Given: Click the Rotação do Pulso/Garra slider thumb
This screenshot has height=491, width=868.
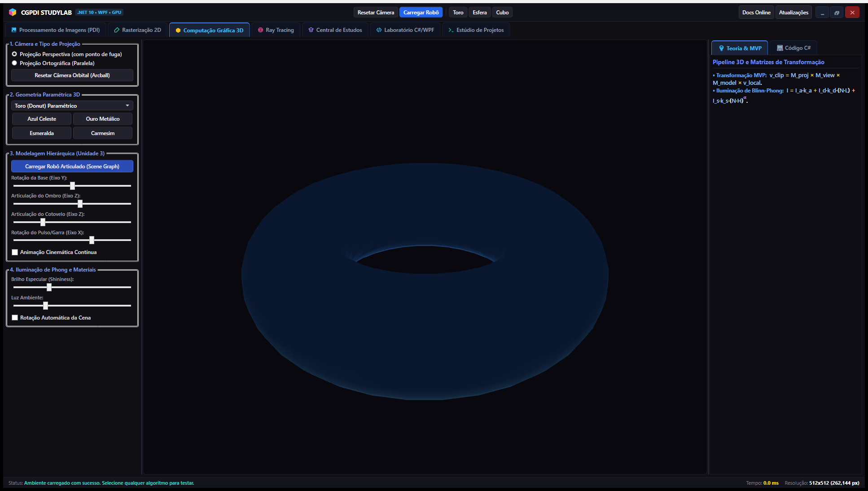Looking at the screenshot, I should tap(92, 240).
